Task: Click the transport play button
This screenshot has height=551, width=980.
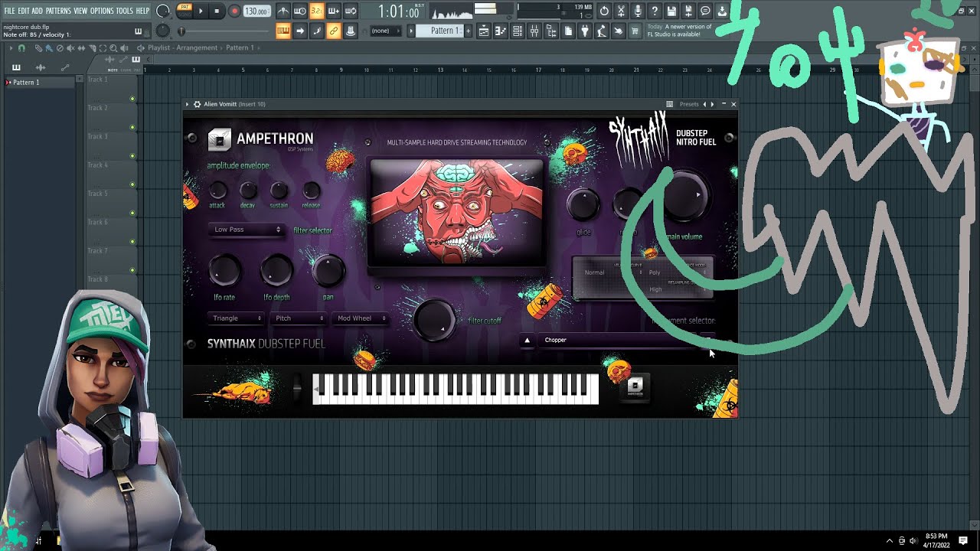Action: pos(201,11)
